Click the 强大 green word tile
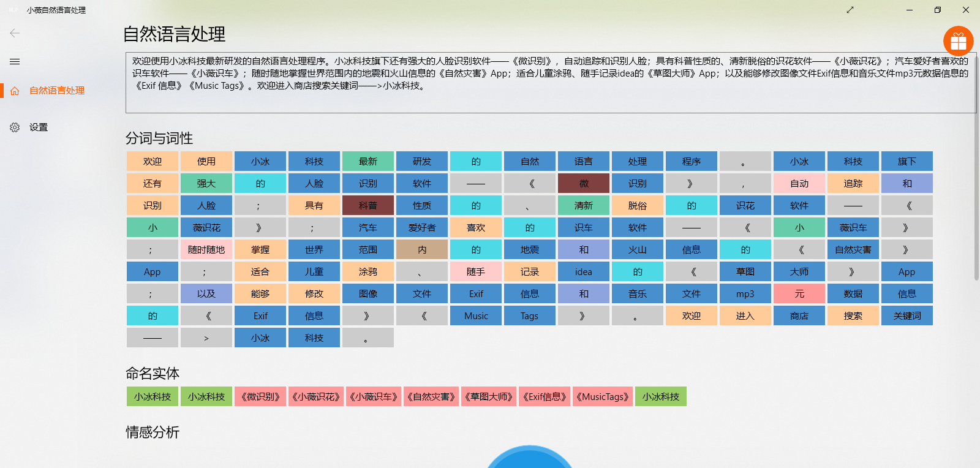Image resolution: width=980 pixels, height=468 pixels. coord(206,183)
